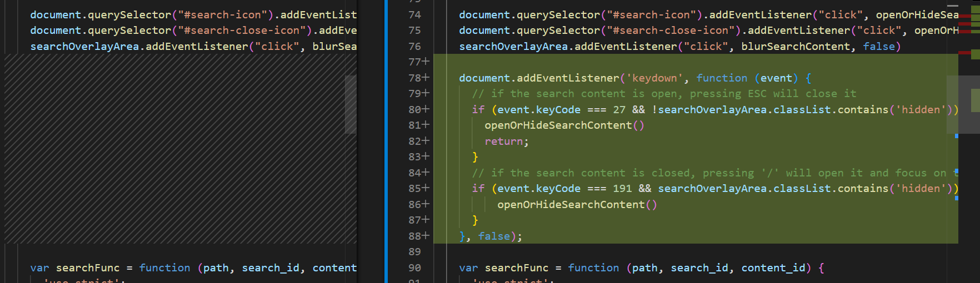Click added line number 87+ in the gutter

(419, 220)
